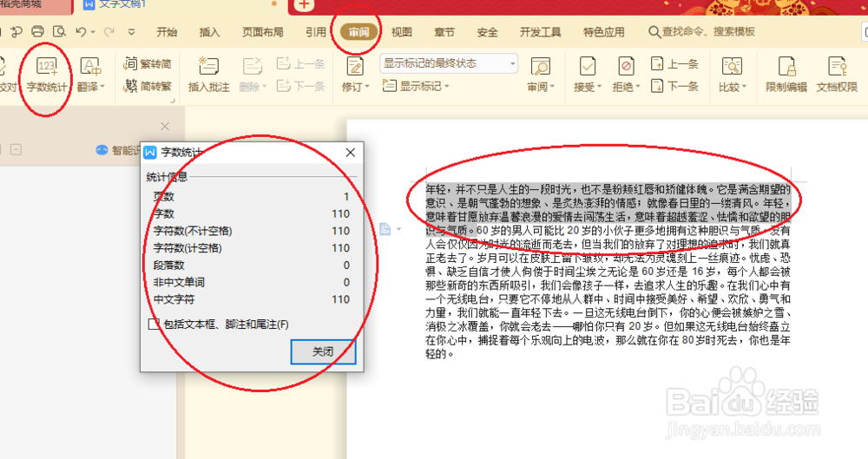Expand the undo history dropdown arrow

coord(93,32)
